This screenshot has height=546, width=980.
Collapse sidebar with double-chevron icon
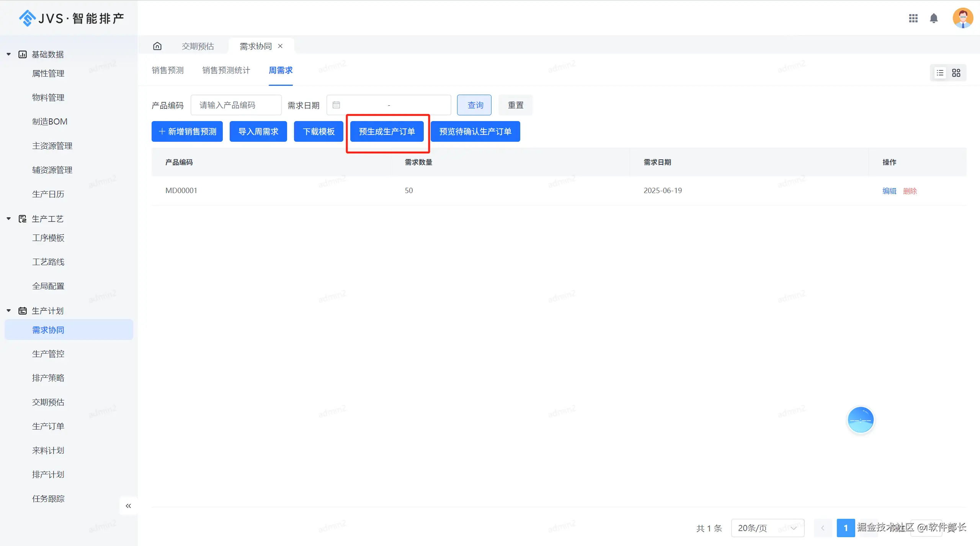point(128,506)
